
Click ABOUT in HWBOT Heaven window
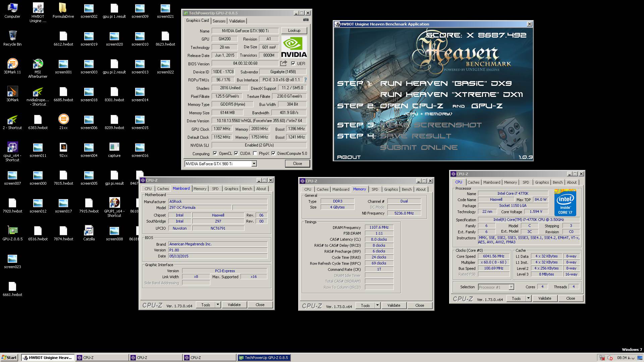(x=349, y=157)
